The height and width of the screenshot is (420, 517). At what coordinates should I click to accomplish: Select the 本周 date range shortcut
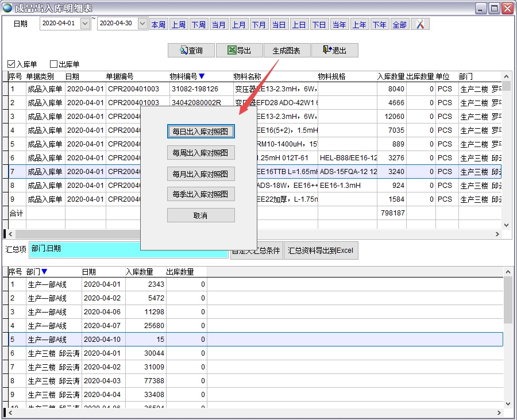158,24
